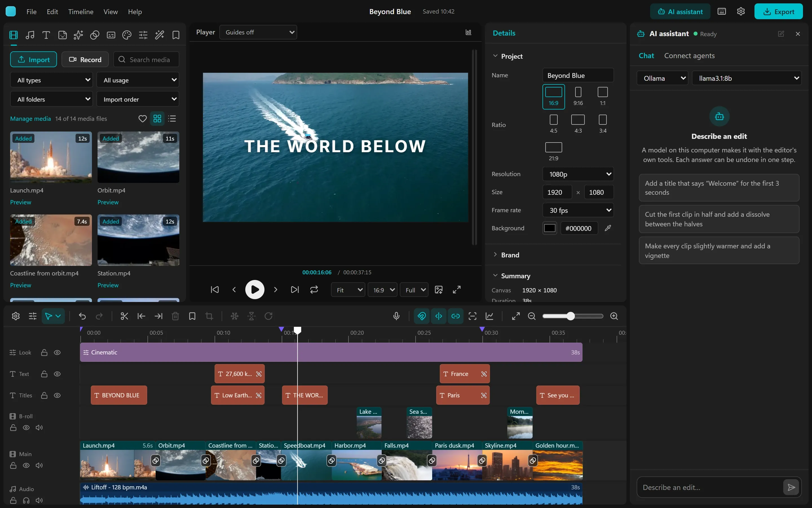Click the background eyedropper icon
Image resolution: width=812 pixels, height=508 pixels.
608,228
